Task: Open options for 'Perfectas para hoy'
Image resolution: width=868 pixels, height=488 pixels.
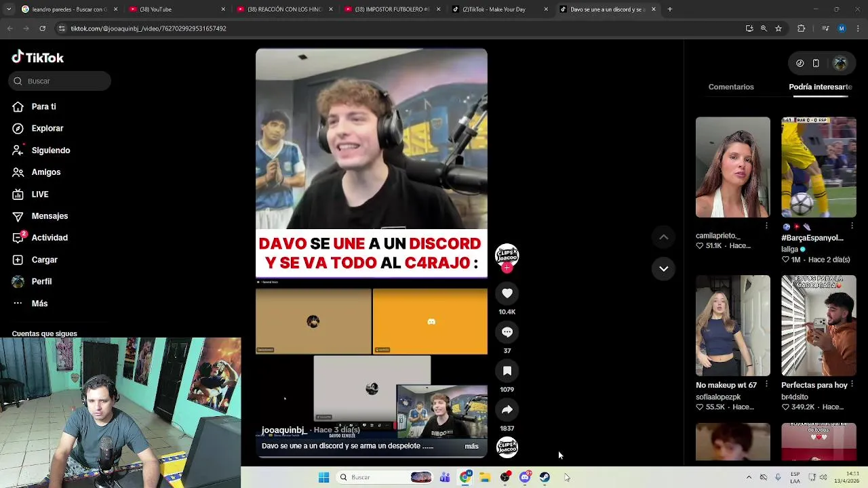Action: (852, 384)
